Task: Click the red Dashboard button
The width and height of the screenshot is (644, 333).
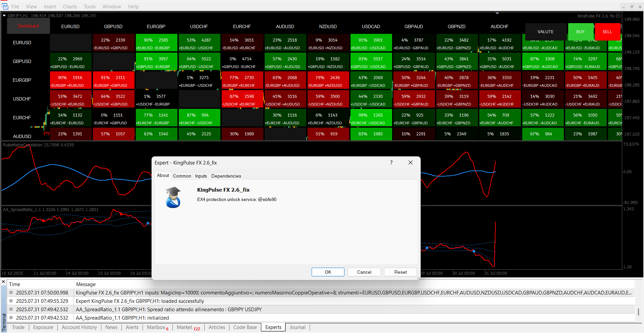Action: tap(29, 26)
